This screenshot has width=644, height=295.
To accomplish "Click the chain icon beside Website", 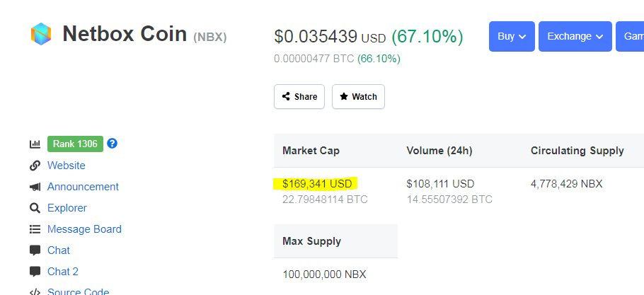I will pyautogui.click(x=35, y=166).
